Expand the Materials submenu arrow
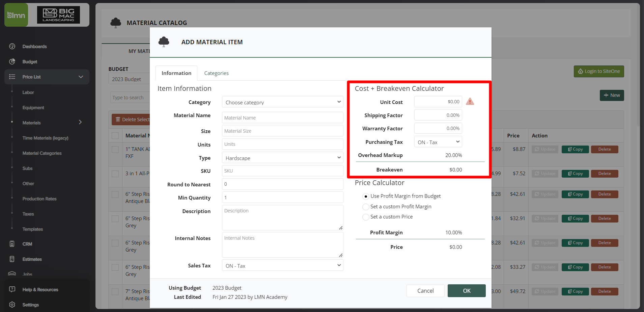 80,122
